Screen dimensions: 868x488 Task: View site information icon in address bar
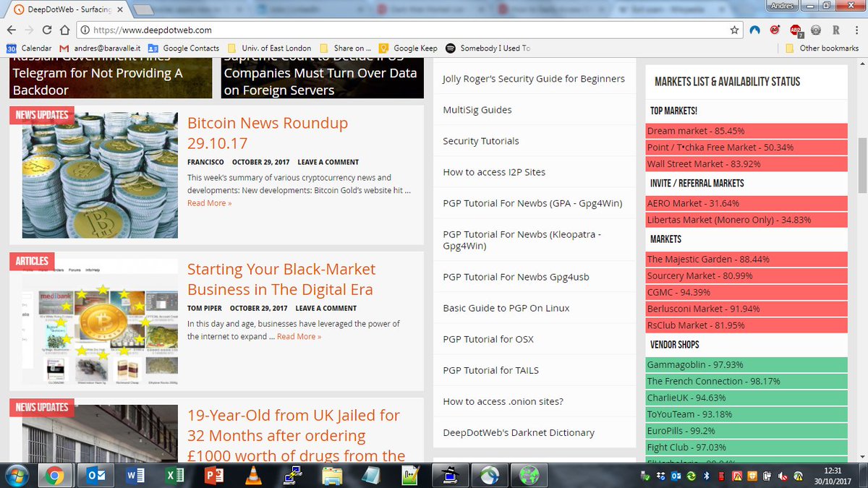click(x=84, y=30)
